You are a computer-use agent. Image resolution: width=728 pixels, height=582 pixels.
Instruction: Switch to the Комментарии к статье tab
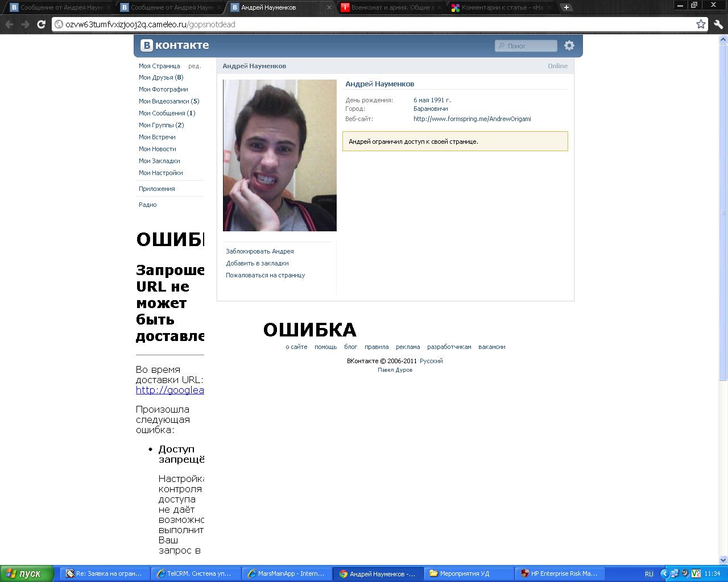(500, 7)
